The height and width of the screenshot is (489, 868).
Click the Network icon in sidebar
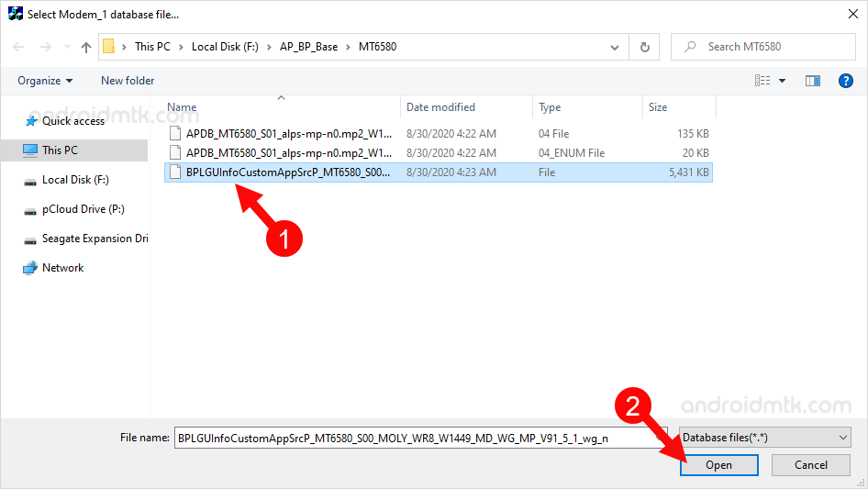pyautogui.click(x=30, y=268)
